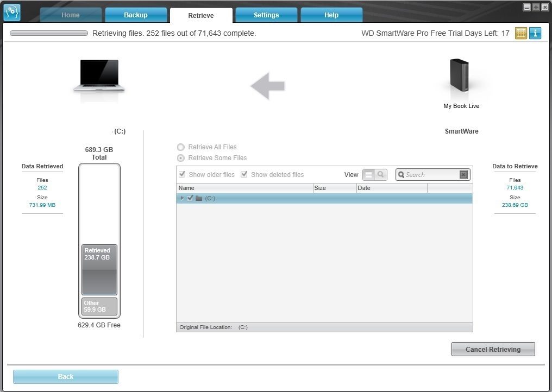Click the 71,643 files value
The image size is (552, 392).
(x=515, y=187)
